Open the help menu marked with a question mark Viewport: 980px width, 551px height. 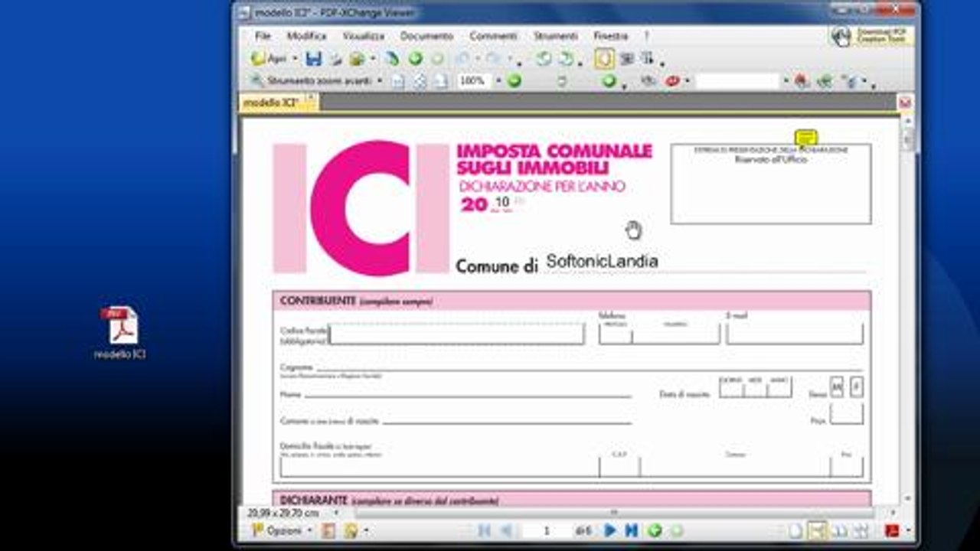(x=646, y=36)
